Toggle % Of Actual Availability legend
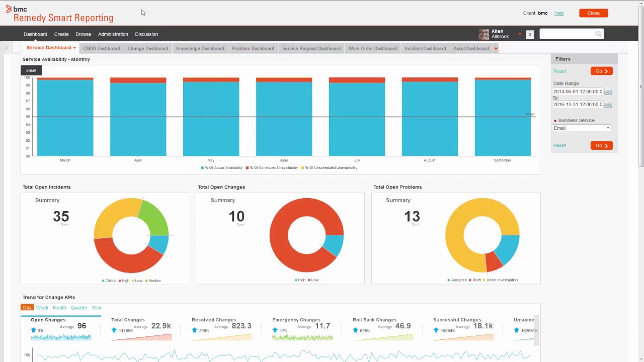The image size is (644, 362). (222, 167)
